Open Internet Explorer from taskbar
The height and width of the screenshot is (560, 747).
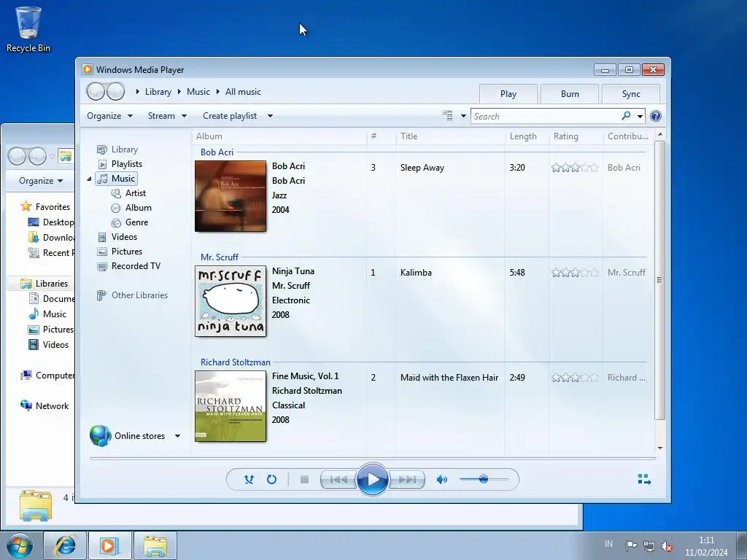point(65,545)
